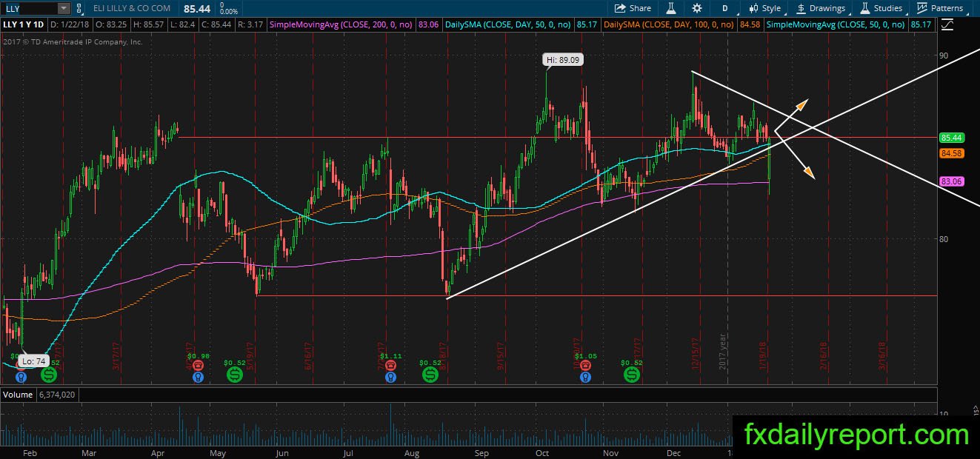
Task: Click the Lo: 74 price bubble
Action: point(34,361)
